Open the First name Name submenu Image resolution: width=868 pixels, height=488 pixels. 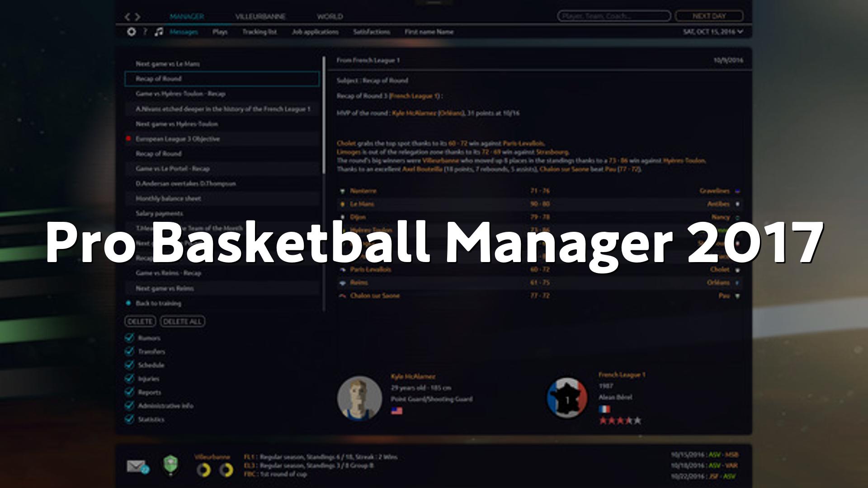tap(429, 32)
